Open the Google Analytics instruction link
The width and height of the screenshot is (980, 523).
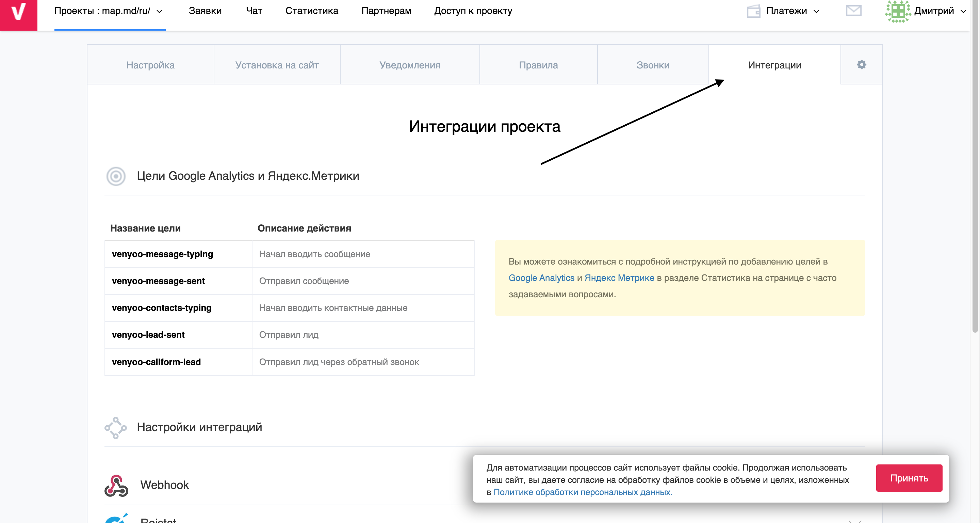tap(541, 278)
